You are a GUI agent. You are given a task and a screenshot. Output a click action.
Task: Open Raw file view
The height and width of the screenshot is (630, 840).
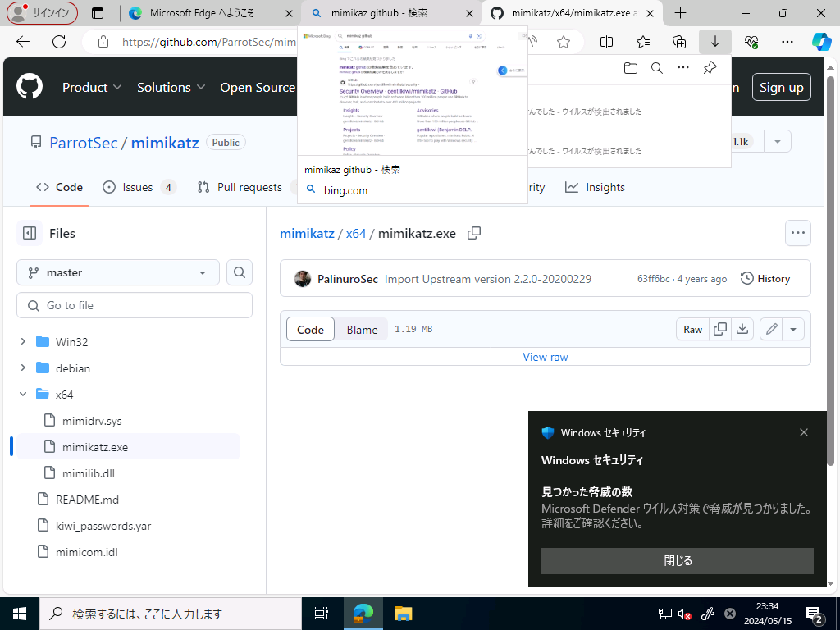(692, 330)
